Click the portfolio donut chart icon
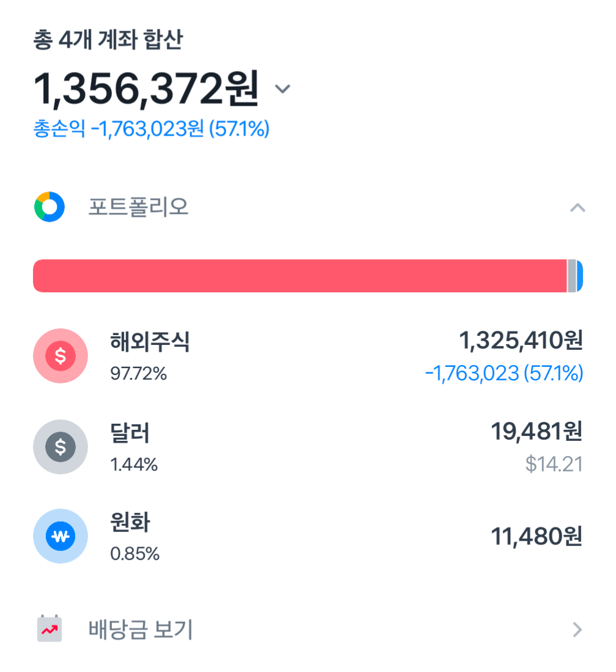Viewport: 616px width, 672px height. [49, 207]
